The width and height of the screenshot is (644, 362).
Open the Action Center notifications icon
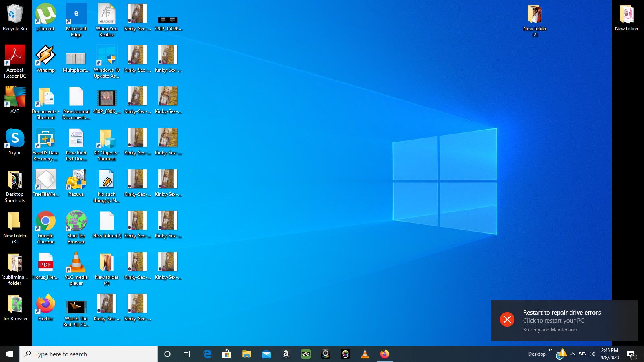coord(631,354)
